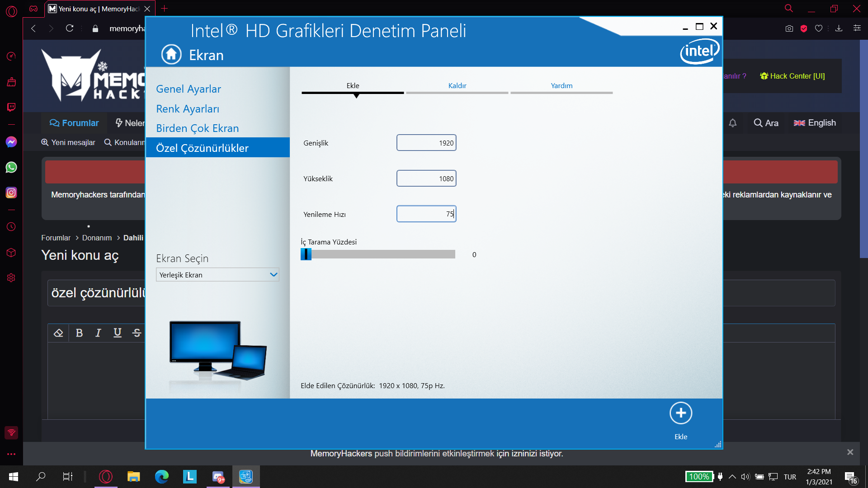
Task: Click the Yükseklik height input field
Action: click(426, 178)
